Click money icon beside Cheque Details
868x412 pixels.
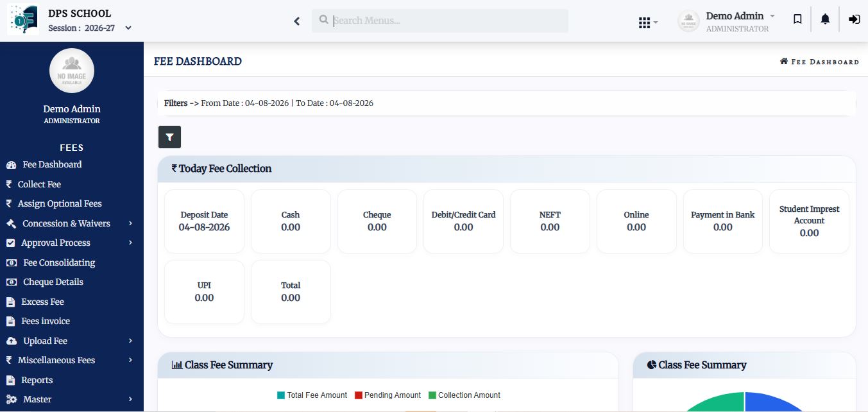coord(12,282)
